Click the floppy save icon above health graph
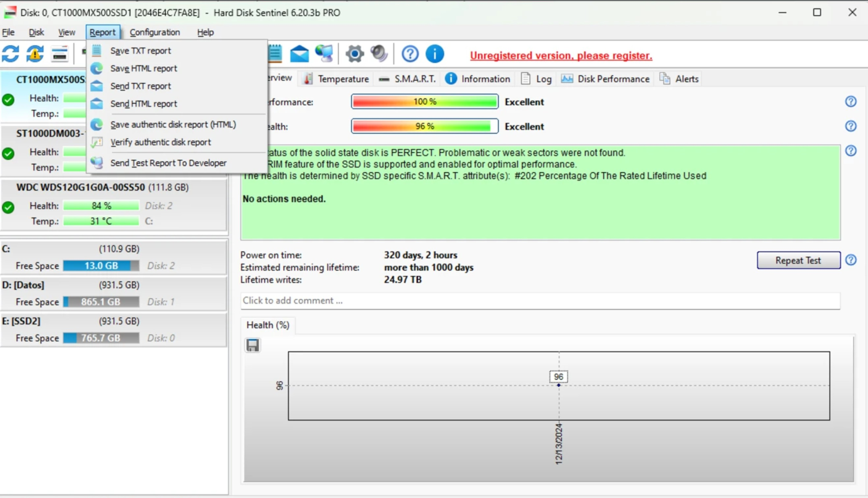Viewport: 868px width, 498px height. click(x=253, y=346)
